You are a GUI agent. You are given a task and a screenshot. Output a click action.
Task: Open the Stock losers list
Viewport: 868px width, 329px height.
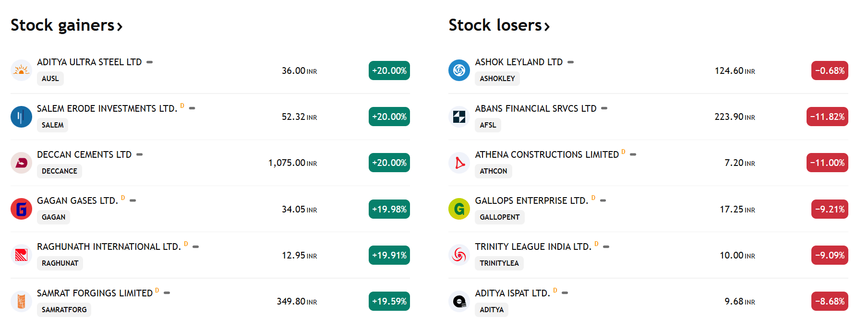click(x=499, y=25)
